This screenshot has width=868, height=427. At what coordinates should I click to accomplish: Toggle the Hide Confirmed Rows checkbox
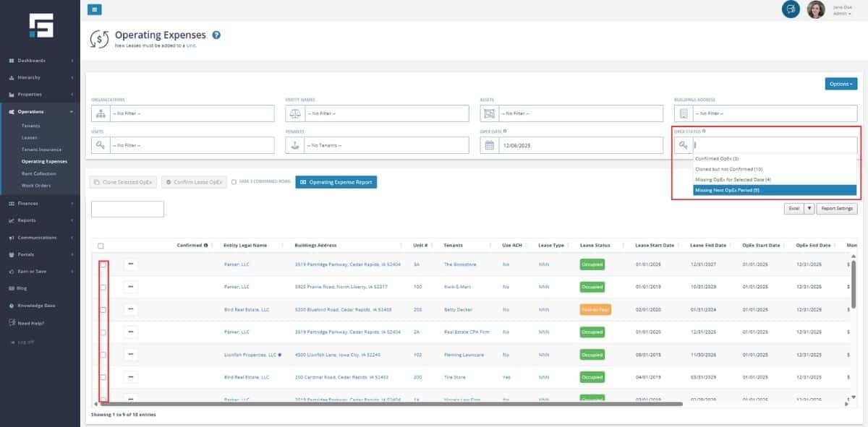(234, 182)
